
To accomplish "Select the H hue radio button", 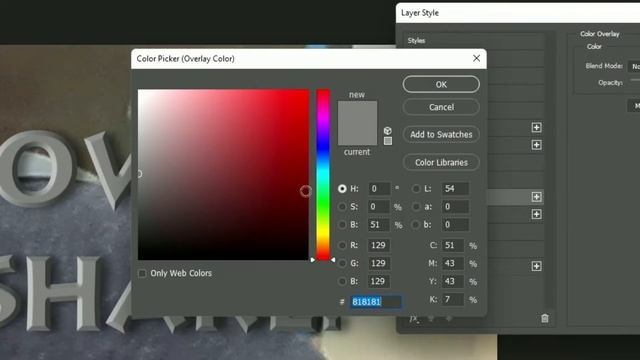I will [342, 189].
